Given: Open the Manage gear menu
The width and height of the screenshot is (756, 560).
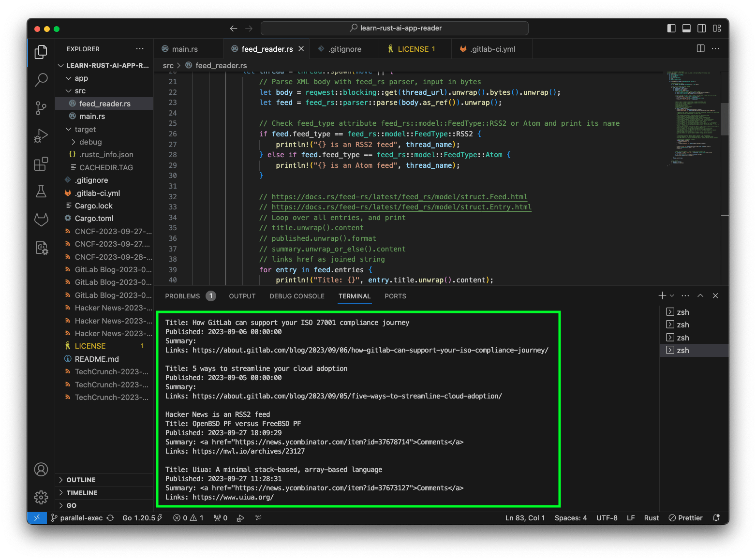Looking at the screenshot, I should (41, 497).
